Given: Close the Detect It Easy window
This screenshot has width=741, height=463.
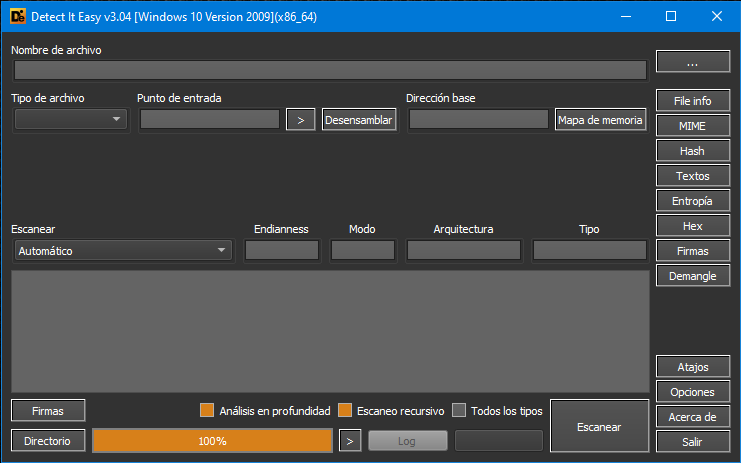Looking at the screenshot, I should [x=716, y=17].
